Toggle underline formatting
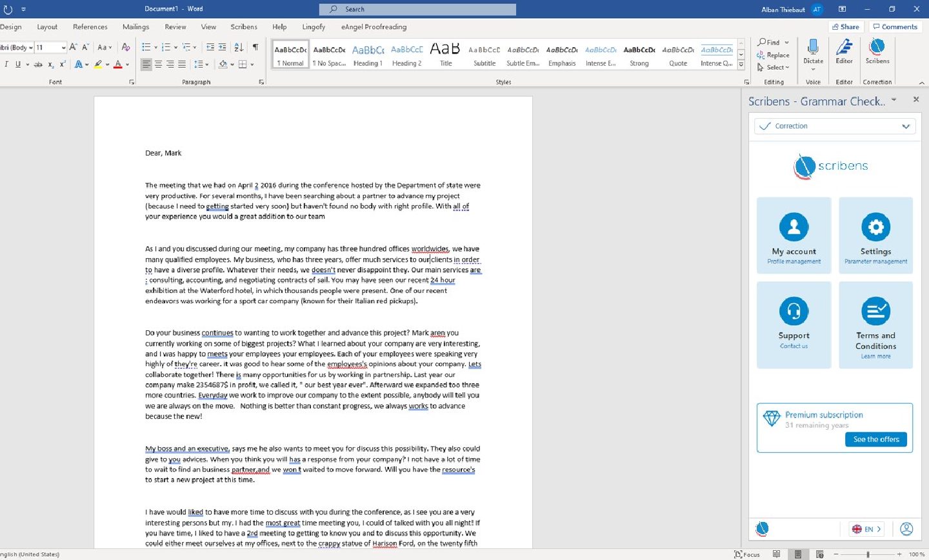 pyautogui.click(x=18, y=64)
